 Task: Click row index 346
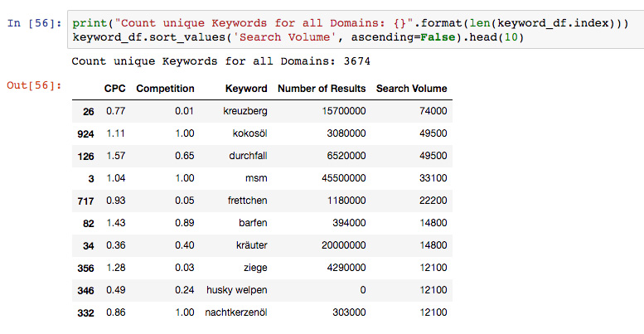point(85,291)
